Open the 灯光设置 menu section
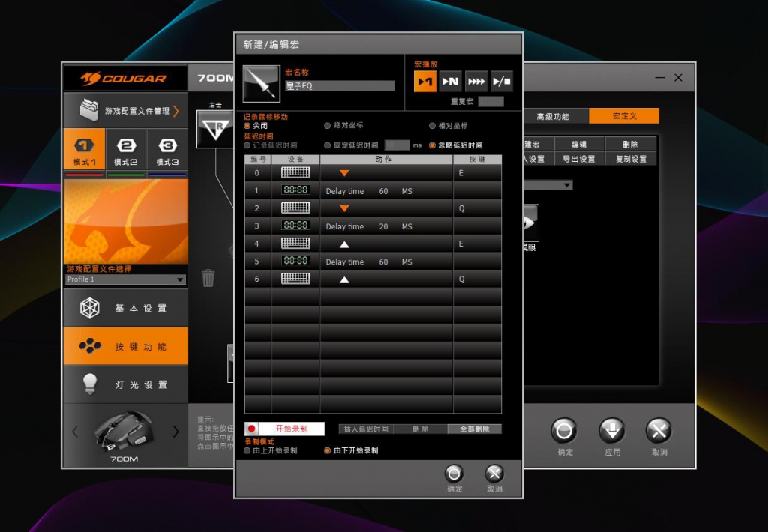Viewport: 768px width, 532px height. (x=125, y=384)
